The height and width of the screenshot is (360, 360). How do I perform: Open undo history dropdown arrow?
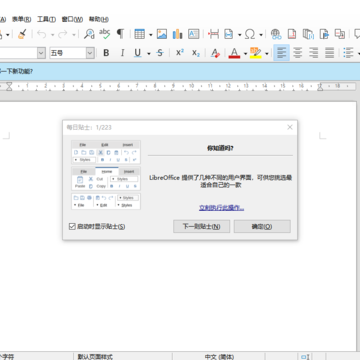click(x=52, y=34)
